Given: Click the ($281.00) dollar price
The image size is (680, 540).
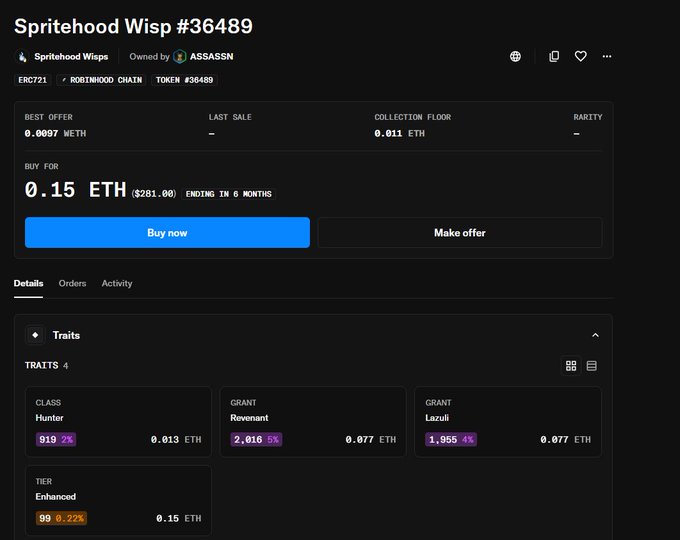Looking at the screenshot, I should [154, 194].
